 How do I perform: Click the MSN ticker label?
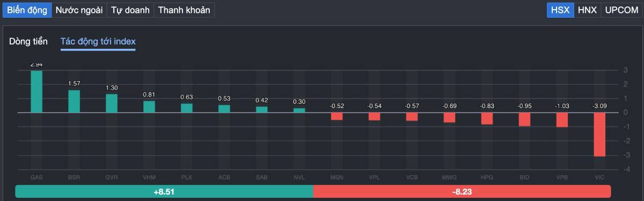(337, 177)
